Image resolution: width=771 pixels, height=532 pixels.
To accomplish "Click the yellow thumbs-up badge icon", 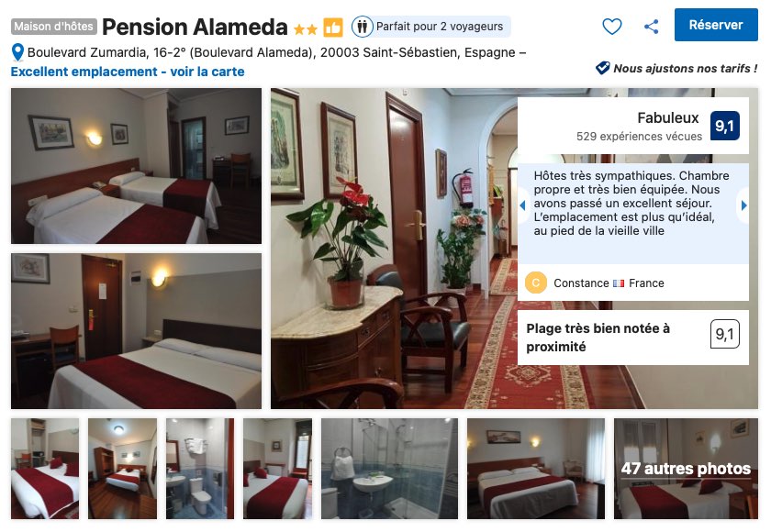I will tap(333, 27).
